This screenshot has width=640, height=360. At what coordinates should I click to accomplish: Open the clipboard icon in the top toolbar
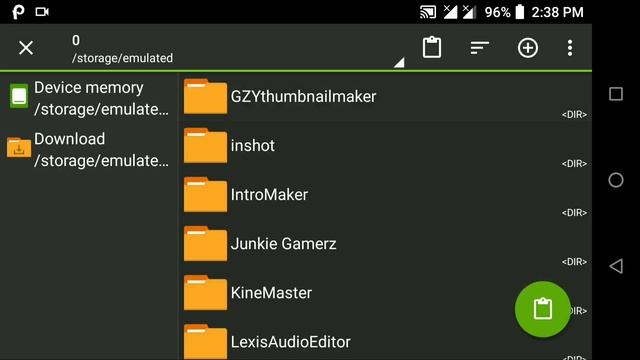pos(431,47)
